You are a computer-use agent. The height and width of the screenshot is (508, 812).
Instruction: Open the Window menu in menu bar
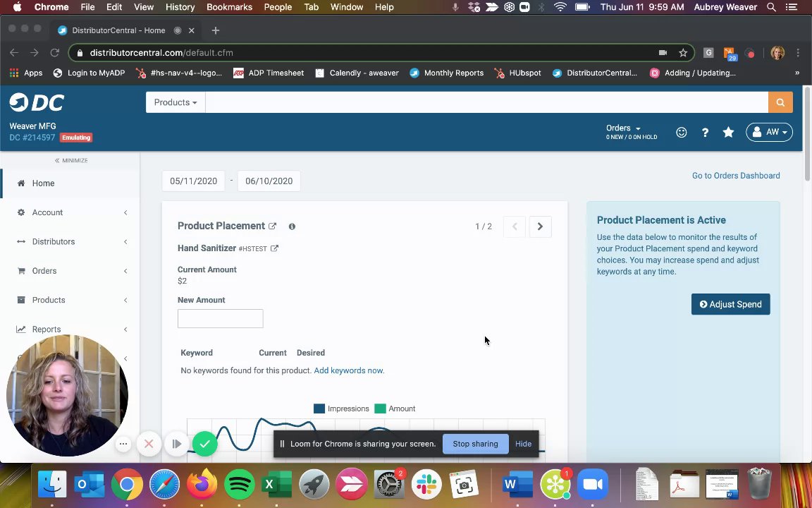point(347,7)
